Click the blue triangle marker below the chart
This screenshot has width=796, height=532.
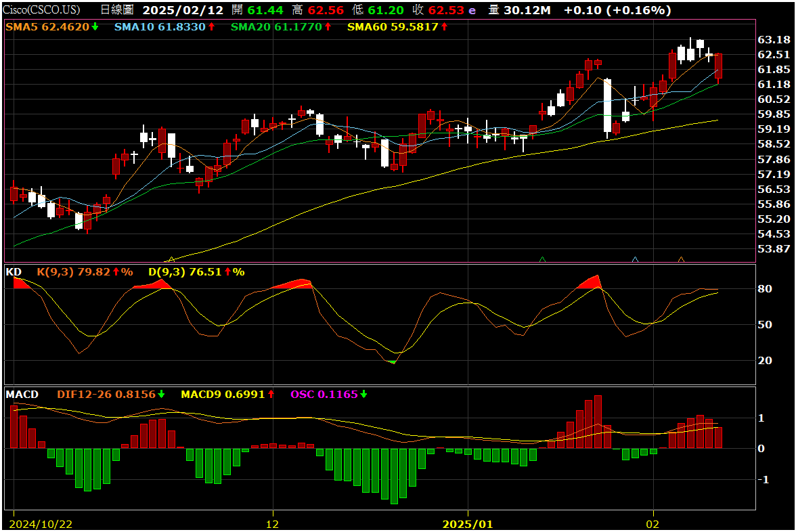(x=635, y=259)
